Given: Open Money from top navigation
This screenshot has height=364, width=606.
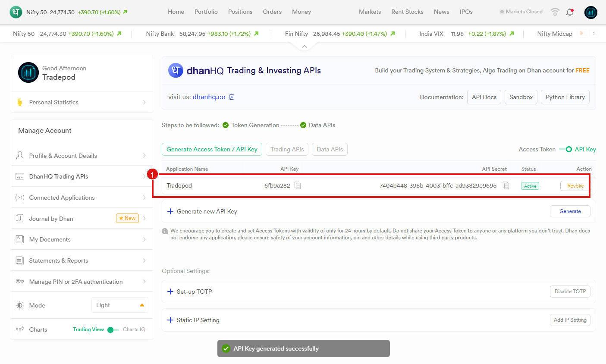Looking at the screenshot, I should pos(301,12).
